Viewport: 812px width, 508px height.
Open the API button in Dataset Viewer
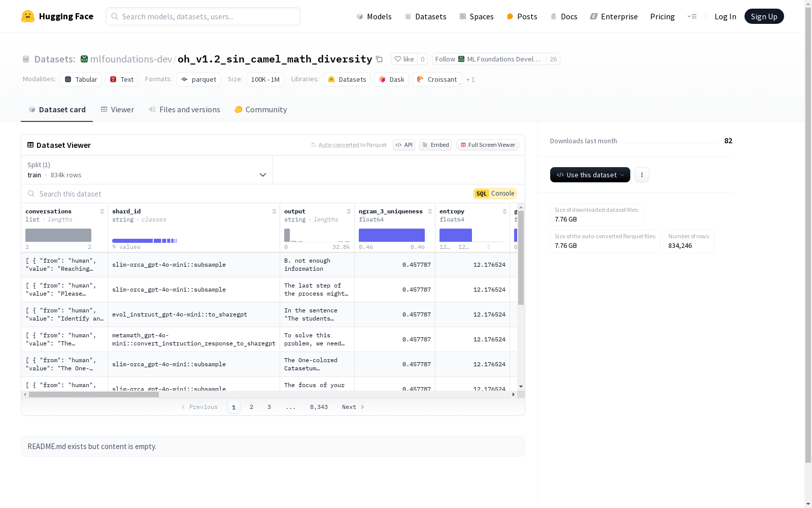(404, 145)
